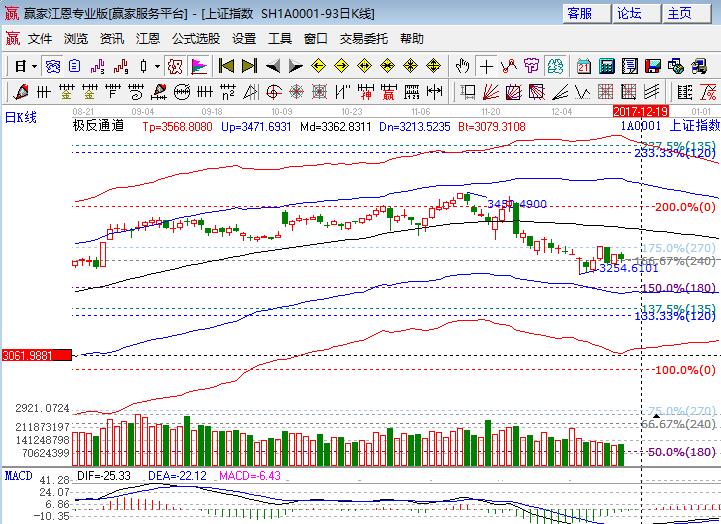
Task: Jump to last bar with skip-to-end arrow
Action: coord(250,67)
